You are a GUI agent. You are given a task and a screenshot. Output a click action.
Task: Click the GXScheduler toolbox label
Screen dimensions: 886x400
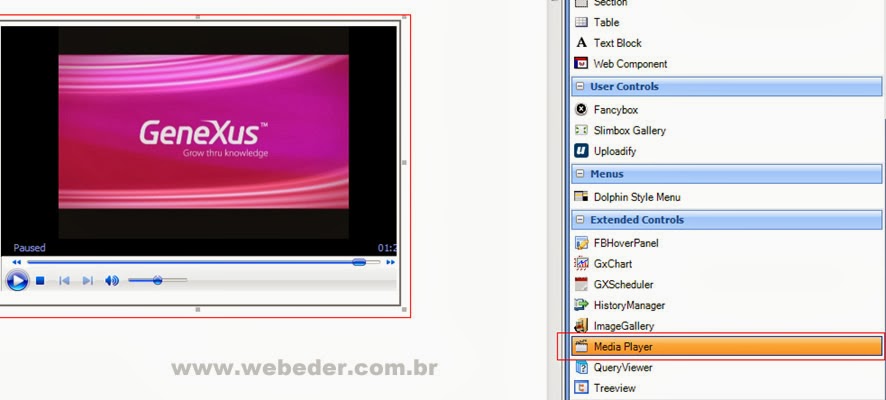(x=624, y=285)
